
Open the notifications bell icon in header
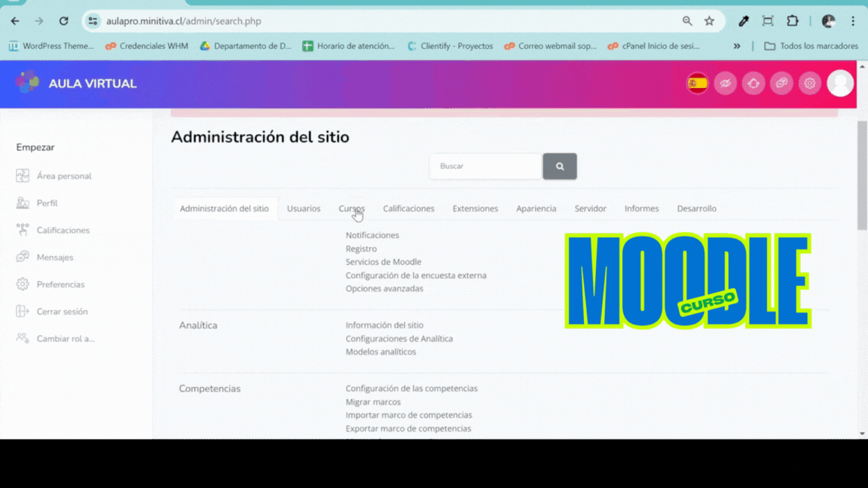pyautogui.click(x=753, y=84)
